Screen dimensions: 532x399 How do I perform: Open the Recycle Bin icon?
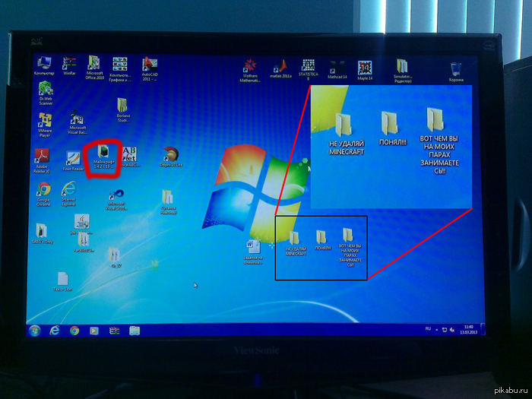click(457, 70)
